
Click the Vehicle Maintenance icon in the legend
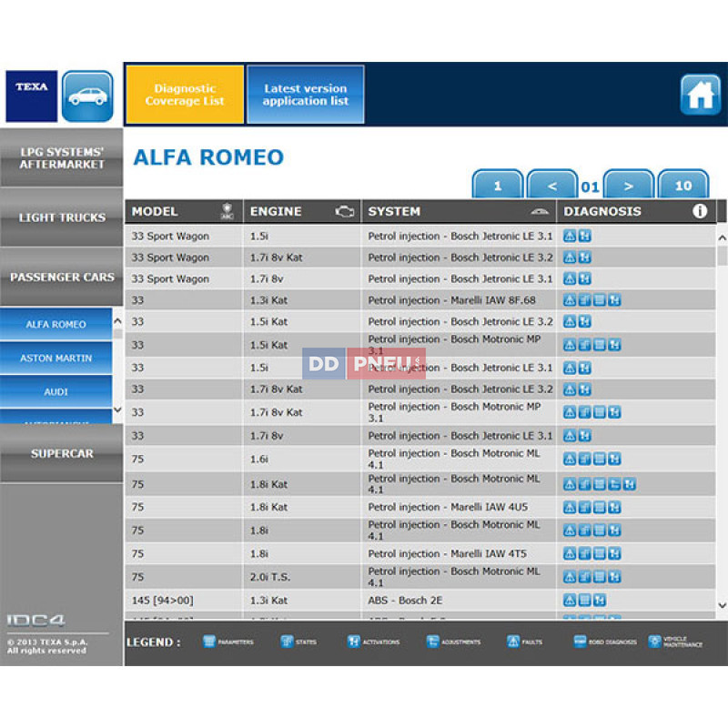tap(654, 642)
